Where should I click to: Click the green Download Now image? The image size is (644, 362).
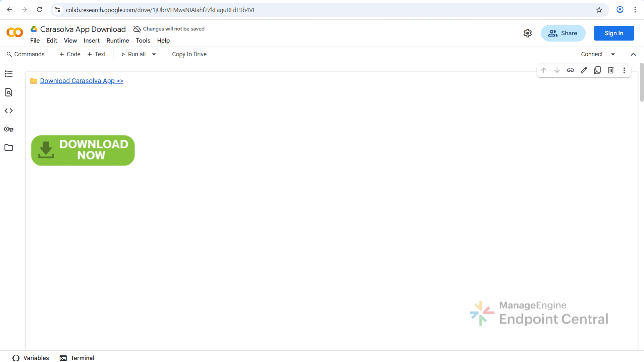point(83,150)
